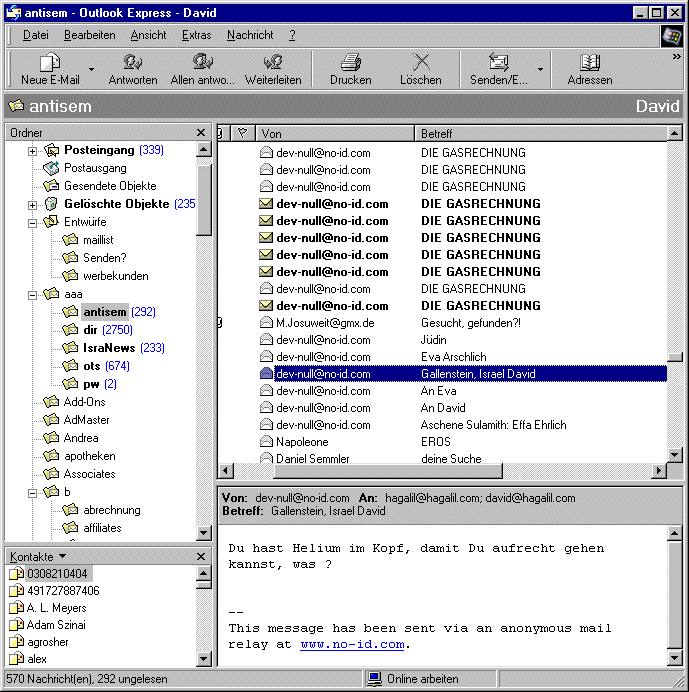Click the Antworten reply icon
The height and width of the screenshot is (692, 689).
132,63
